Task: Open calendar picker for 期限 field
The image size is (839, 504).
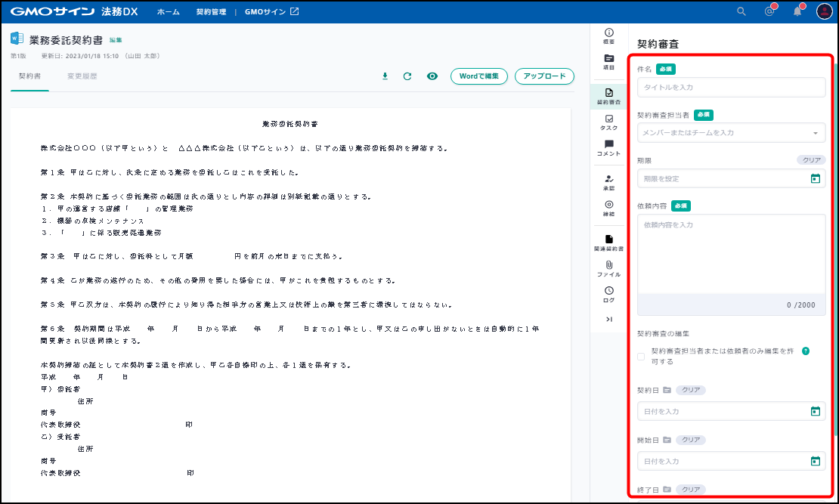Action: [815, 179]
